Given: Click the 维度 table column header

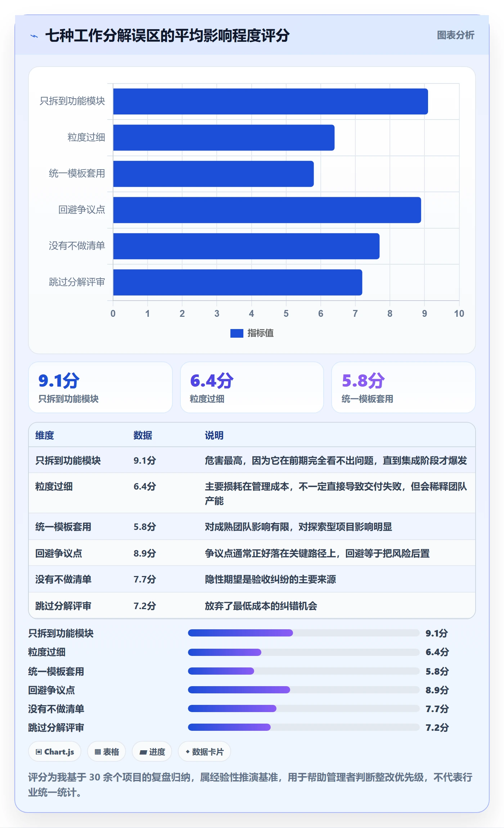Looking at the screenshot, I should tap(45, 436).
